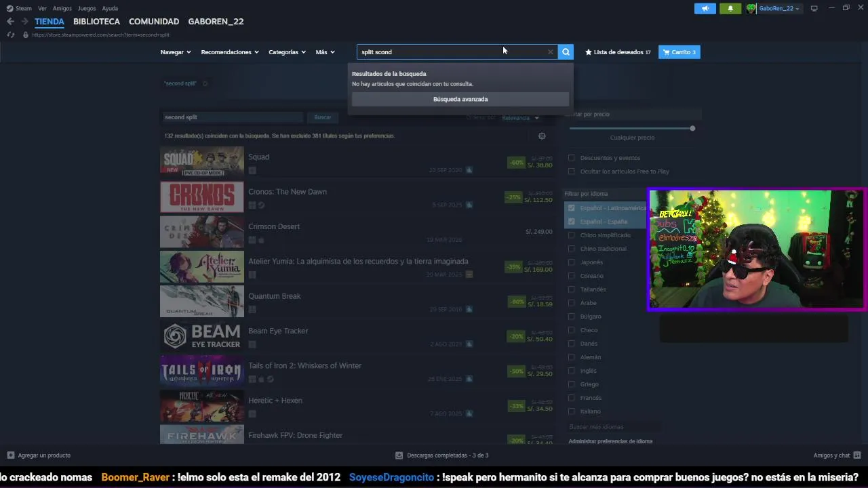
Task: Open the Ver menu
Action: click(42, 8)
